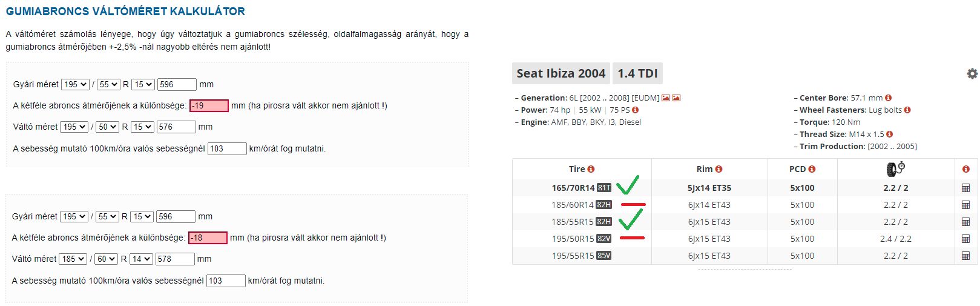The height and width of the screenshot is (306, 980).
Task: Click the info icon next to Center Bore
Action: point(888,98)
